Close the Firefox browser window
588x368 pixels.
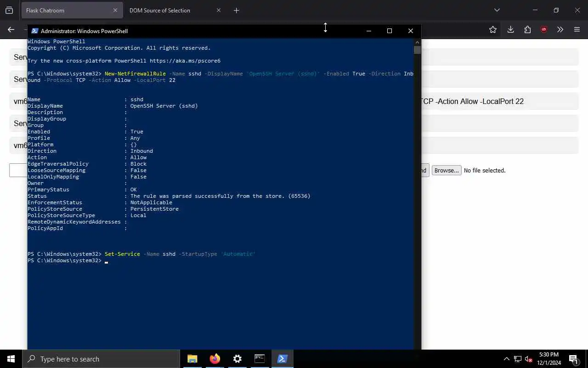[x=577, y=10]
